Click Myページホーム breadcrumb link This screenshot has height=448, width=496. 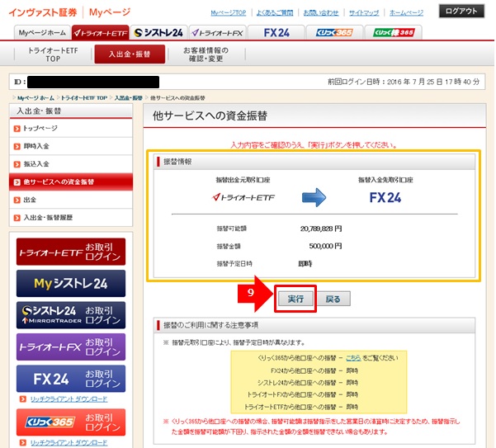point(35,98)
